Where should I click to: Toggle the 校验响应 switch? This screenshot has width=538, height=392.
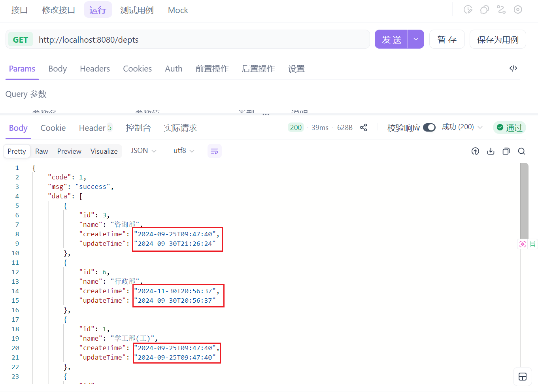[429, 127]
